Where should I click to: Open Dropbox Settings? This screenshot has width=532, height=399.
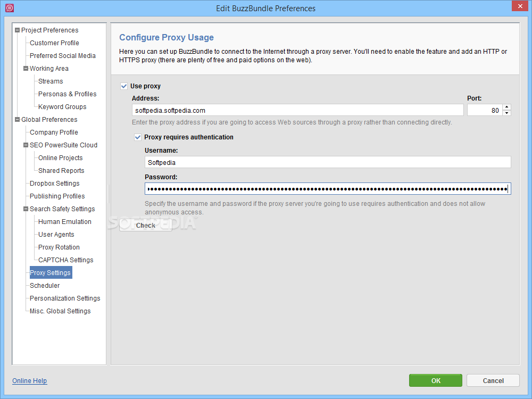click(x=55, y=184)
